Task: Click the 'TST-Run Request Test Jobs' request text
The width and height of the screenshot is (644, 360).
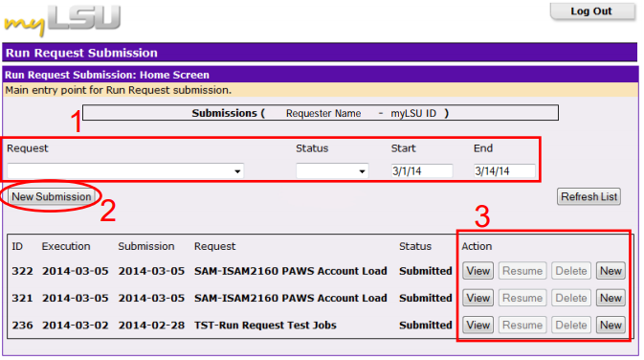Action: click(x=265, y=326)
